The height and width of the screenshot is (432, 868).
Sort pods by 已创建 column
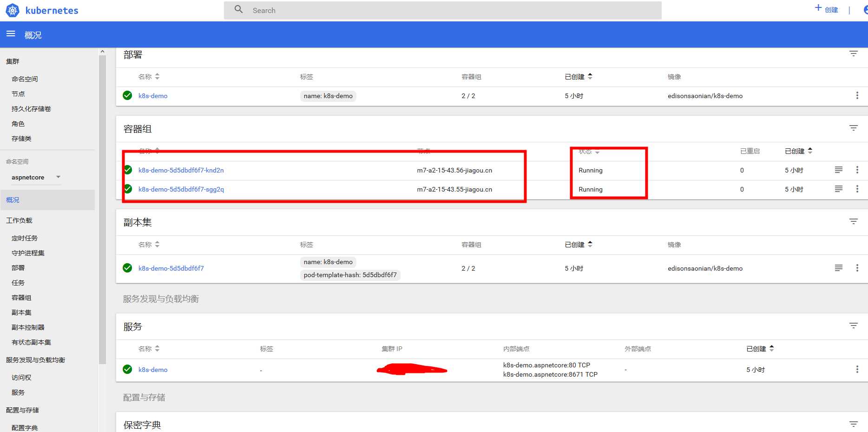point(799,151)
